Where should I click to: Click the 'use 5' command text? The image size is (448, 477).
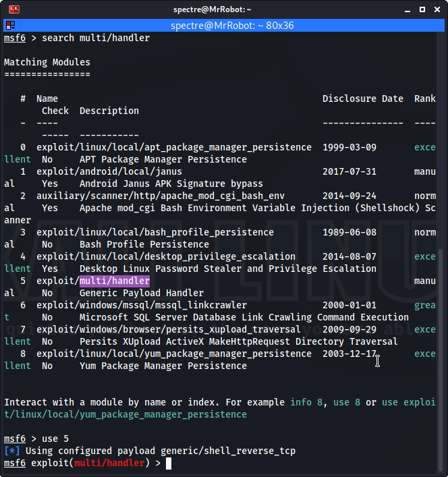tap(55, 439)
